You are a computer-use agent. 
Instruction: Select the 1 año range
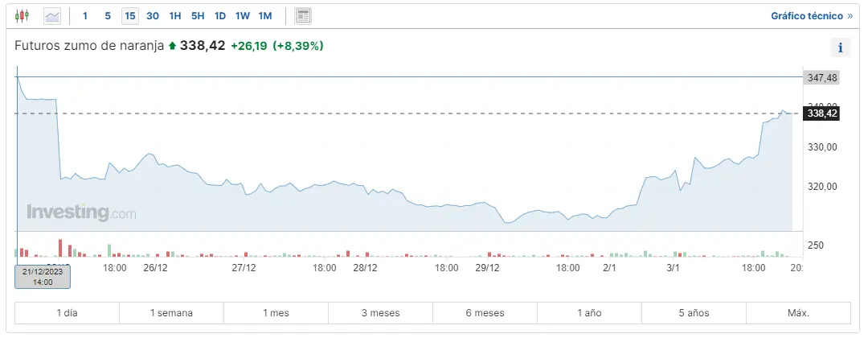click(589, 313)
